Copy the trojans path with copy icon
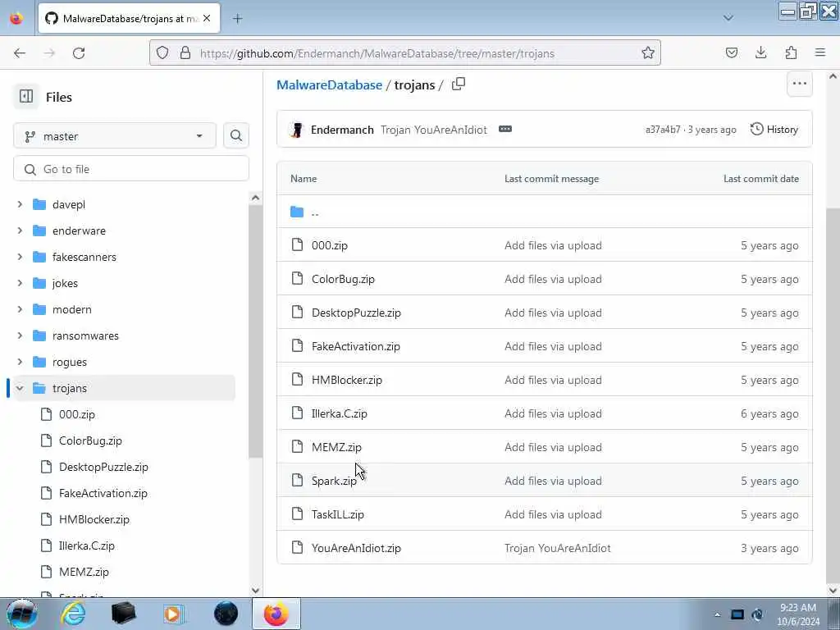This screenshot has width=840, height=630. (x=459, y=84)
